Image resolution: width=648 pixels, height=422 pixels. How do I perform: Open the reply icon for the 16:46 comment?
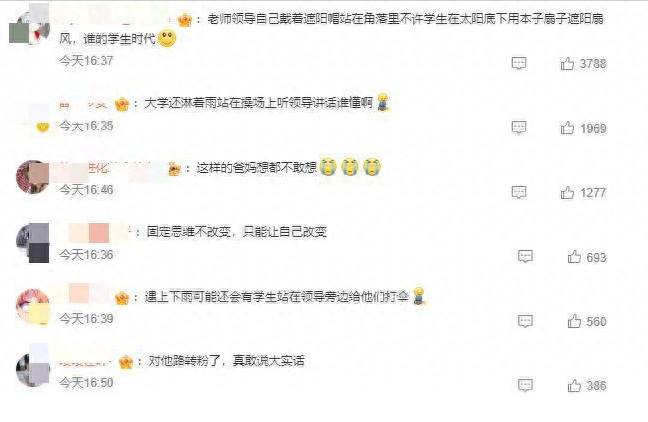click(x=519, y=192)
